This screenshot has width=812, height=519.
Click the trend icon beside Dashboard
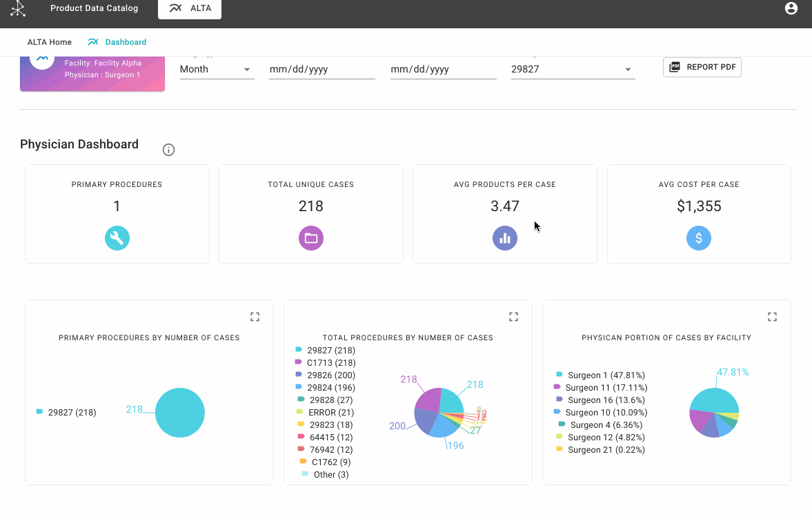(x=93, y=42)
